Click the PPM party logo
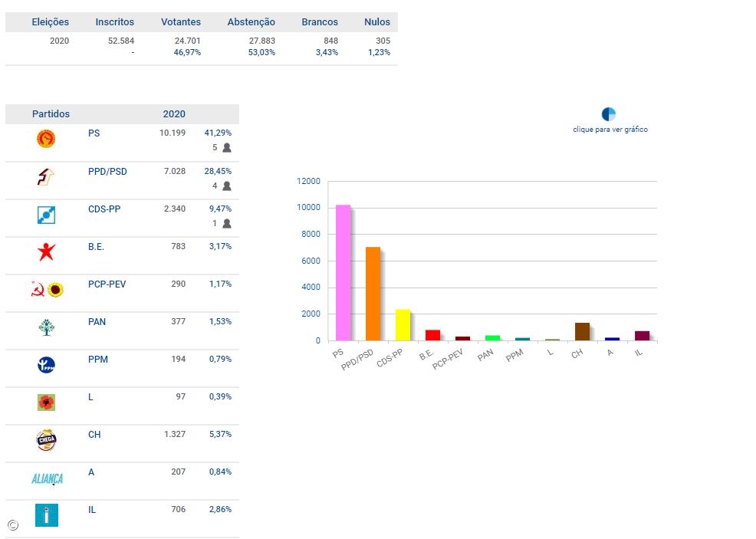 click(46, 365)
